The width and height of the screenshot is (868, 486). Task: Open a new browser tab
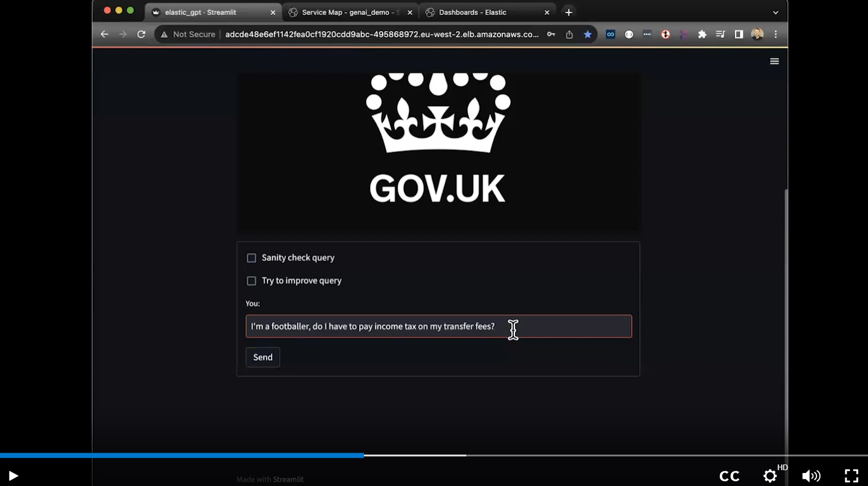point(569,12)
